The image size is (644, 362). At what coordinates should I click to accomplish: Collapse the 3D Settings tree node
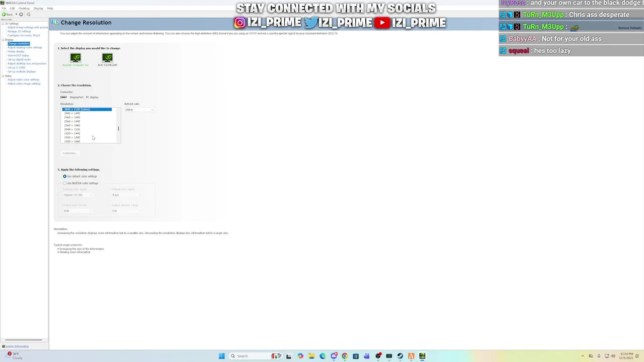click(3, 24)
